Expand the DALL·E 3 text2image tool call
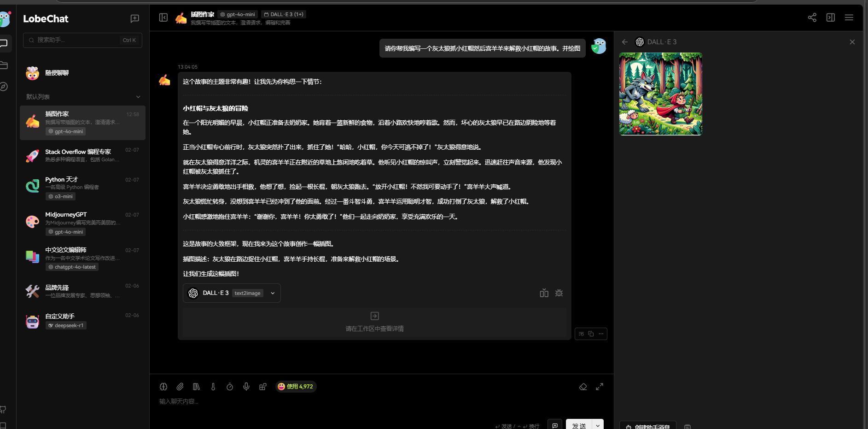Viewport: 868px width, 429px height. (x=232, y=293)
